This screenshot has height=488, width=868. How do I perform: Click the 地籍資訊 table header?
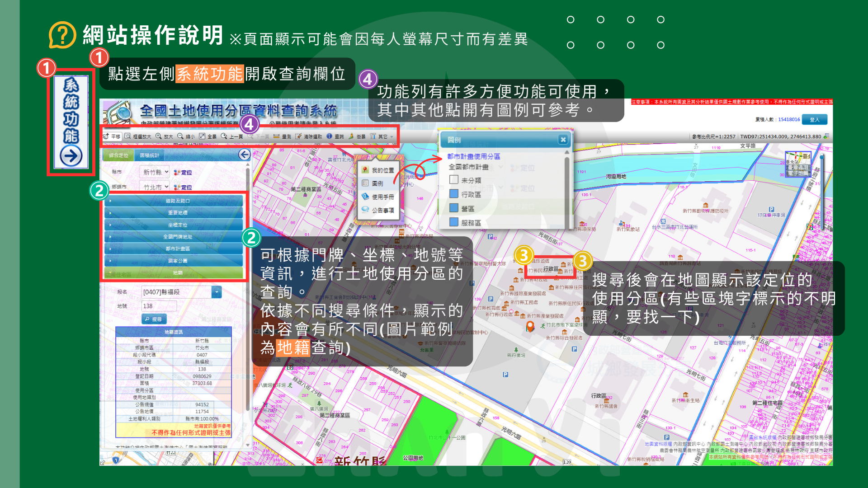pyautogui.click(x=174, y=332)
